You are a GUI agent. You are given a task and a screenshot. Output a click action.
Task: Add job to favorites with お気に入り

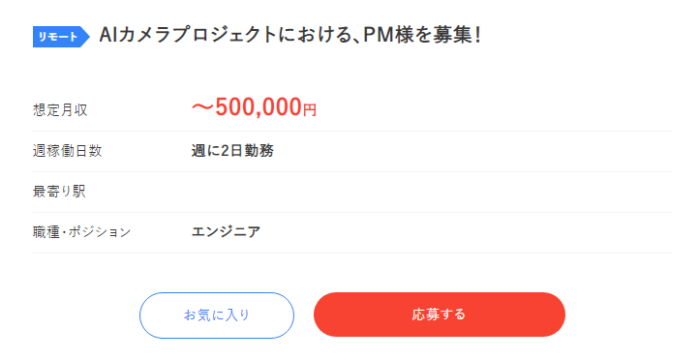click(217, 315)
